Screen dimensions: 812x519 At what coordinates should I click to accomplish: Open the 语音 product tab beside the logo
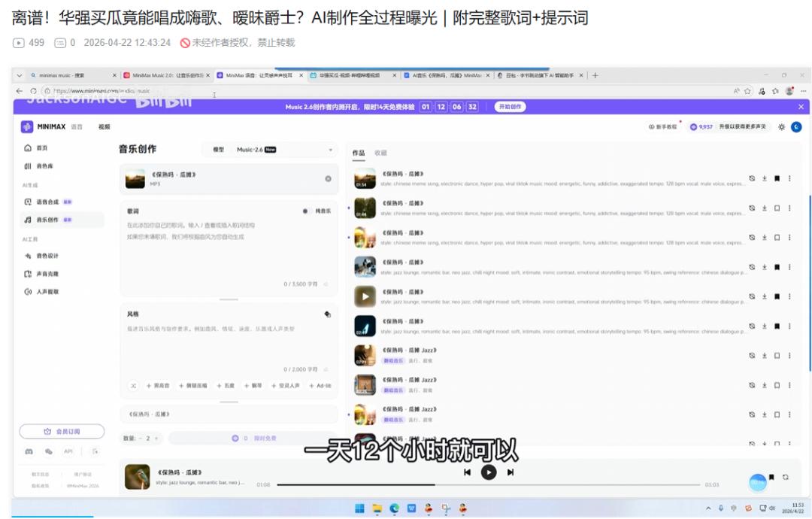click(76, 127)
